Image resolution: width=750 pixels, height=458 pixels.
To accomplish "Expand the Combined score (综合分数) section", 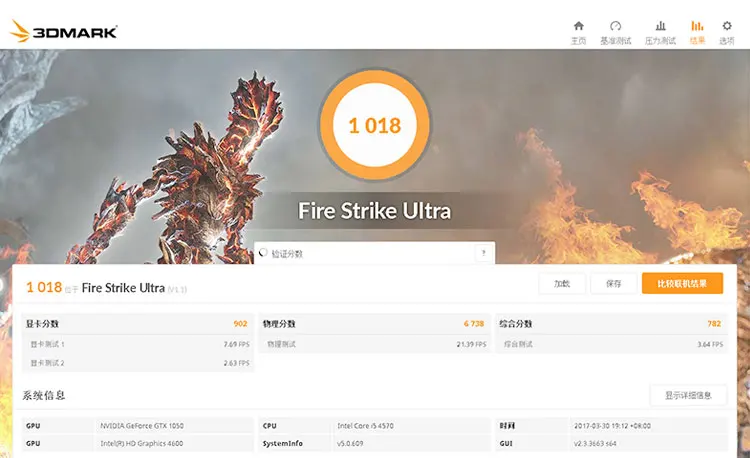I will click(x=611, y=324).
